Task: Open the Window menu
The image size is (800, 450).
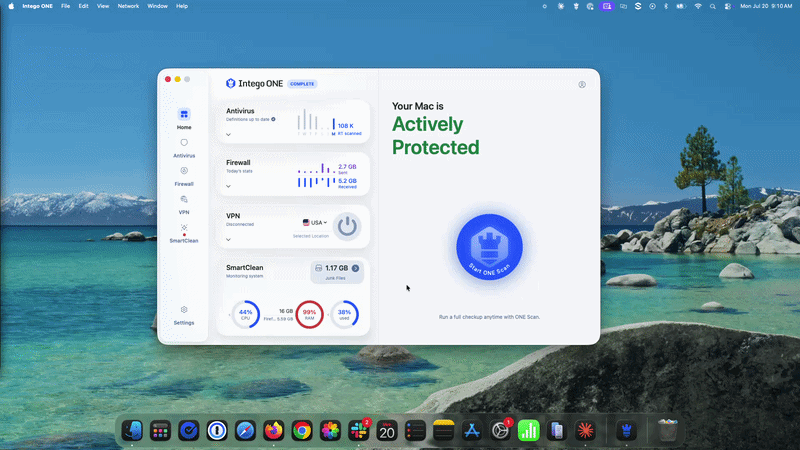Action: coord(157,6)
